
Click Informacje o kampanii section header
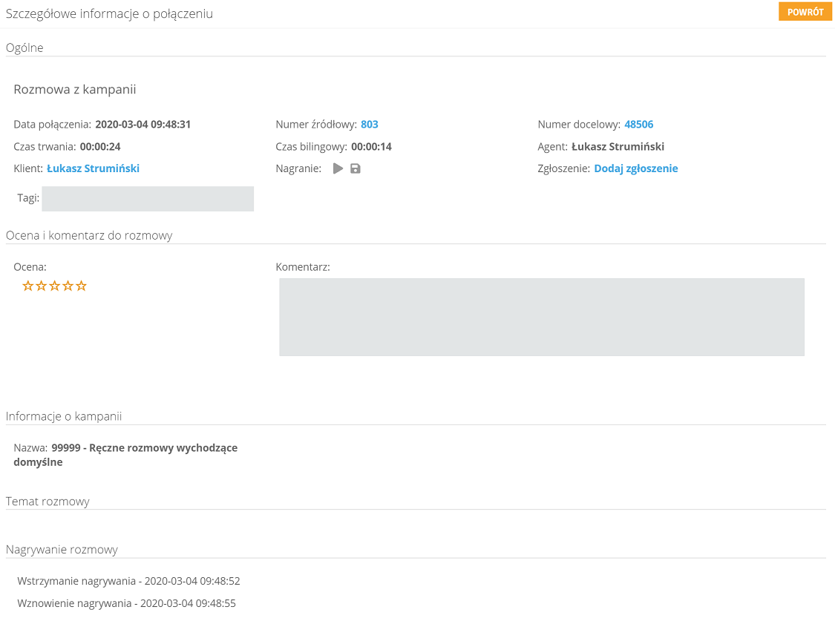(64, 417)
